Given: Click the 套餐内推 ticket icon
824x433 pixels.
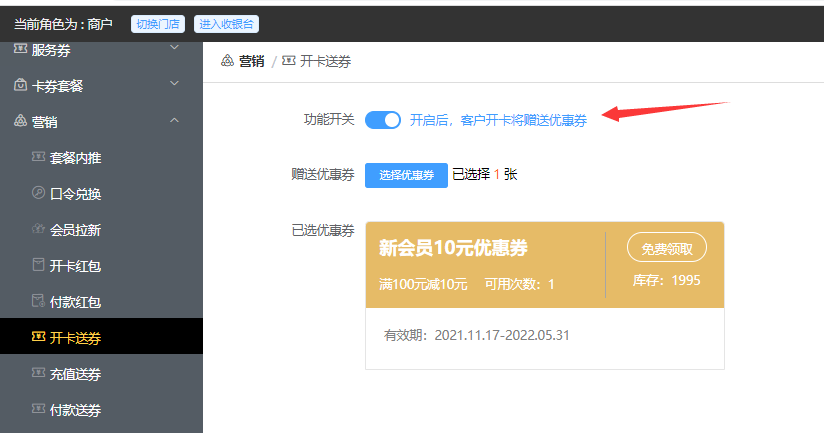Looking at the screenshot, I should (38, 157).
